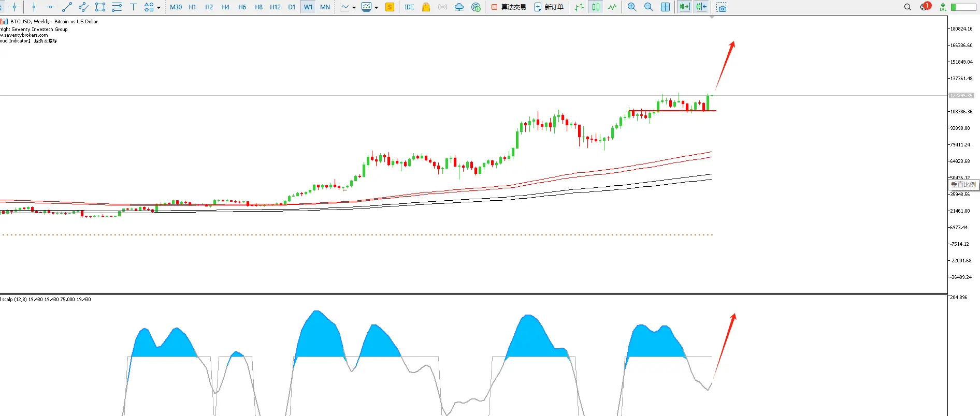The width and height of the screenshot is (980, 416).
Task: Click the current price label 122295.35
Action: tap(961, 96)
